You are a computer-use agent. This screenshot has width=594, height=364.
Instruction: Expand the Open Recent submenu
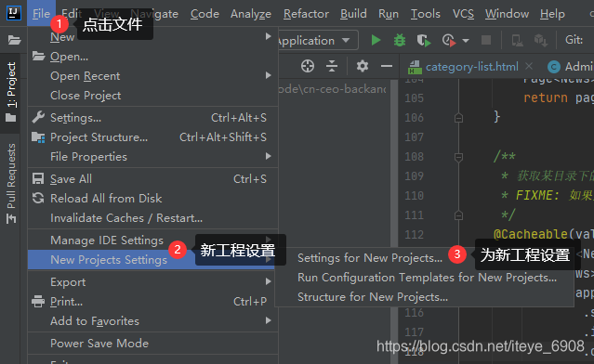[x=152, y=75]
